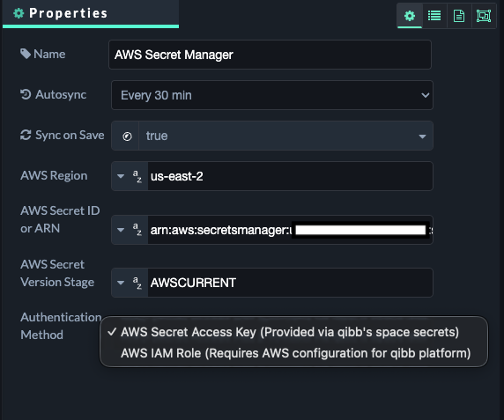Image resolution: width=504 pixels, height=420 pixels.
Task: Select the gear properties icon in toolbar
Action: 410,16
